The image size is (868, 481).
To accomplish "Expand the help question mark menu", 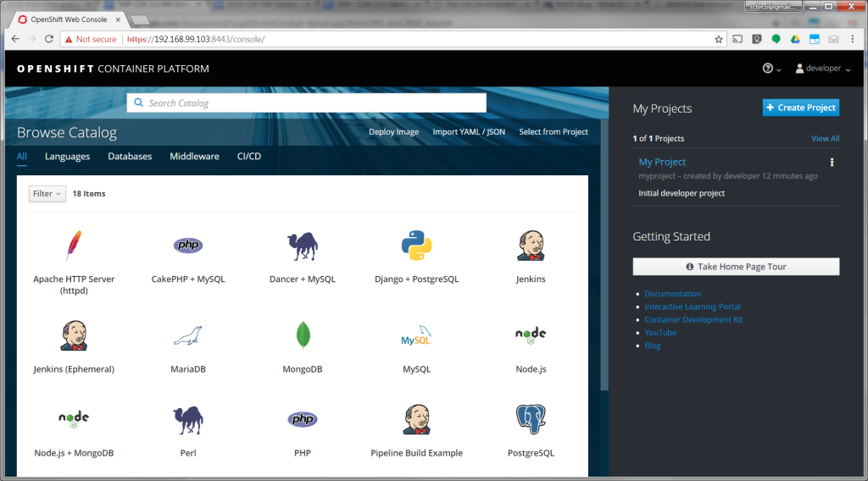I will [772, 69].
